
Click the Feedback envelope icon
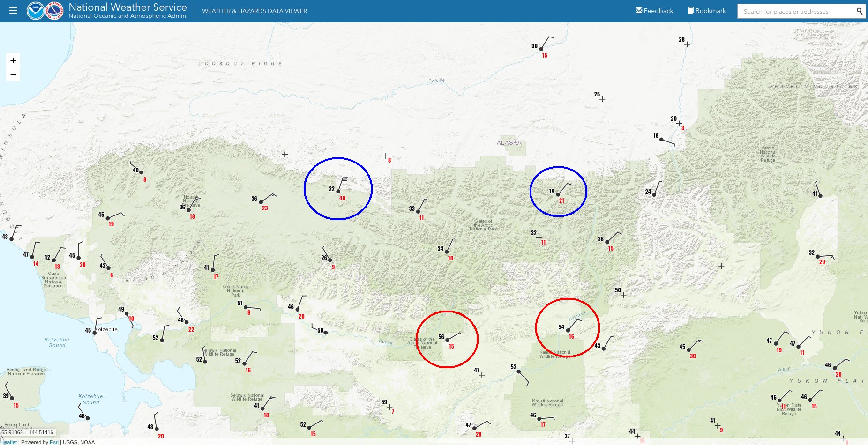(x=638, y=10)
